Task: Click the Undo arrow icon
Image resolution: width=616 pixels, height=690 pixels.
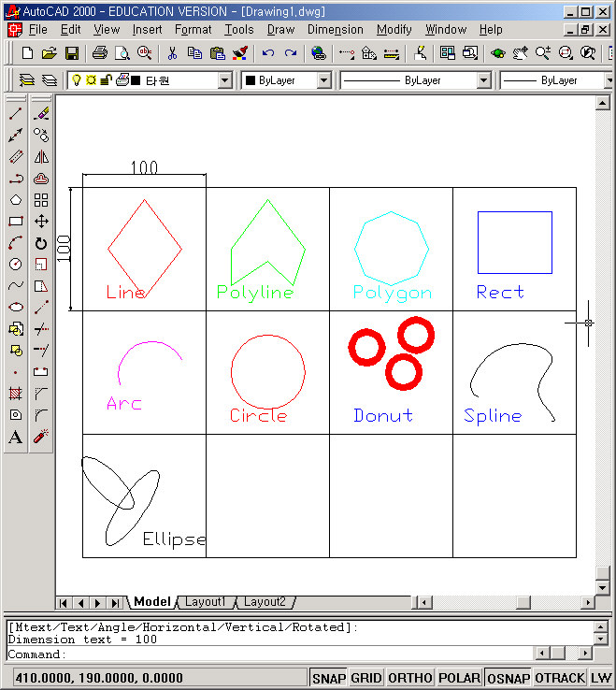Action: pos(268,53)
